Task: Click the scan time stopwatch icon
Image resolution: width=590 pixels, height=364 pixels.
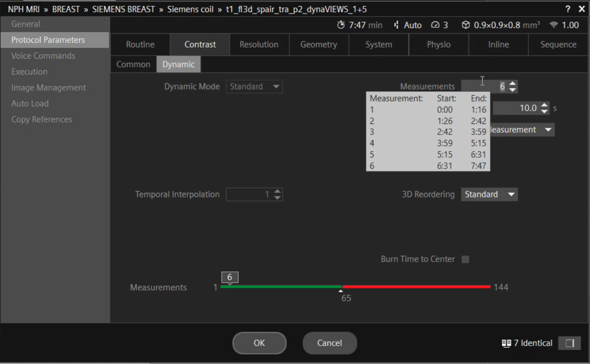Action: 341,25
